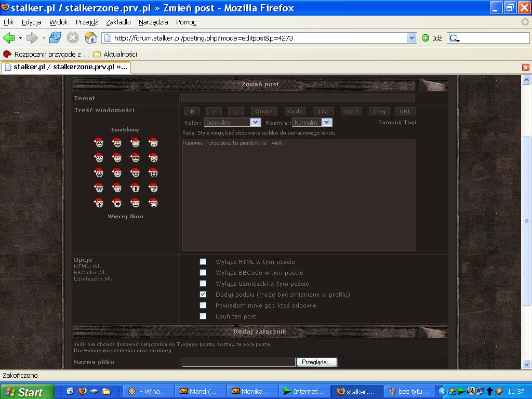Open the Aktualności bookmarks folder
The width and height of the screenshot is (532, 399).
tap(115, 54)
